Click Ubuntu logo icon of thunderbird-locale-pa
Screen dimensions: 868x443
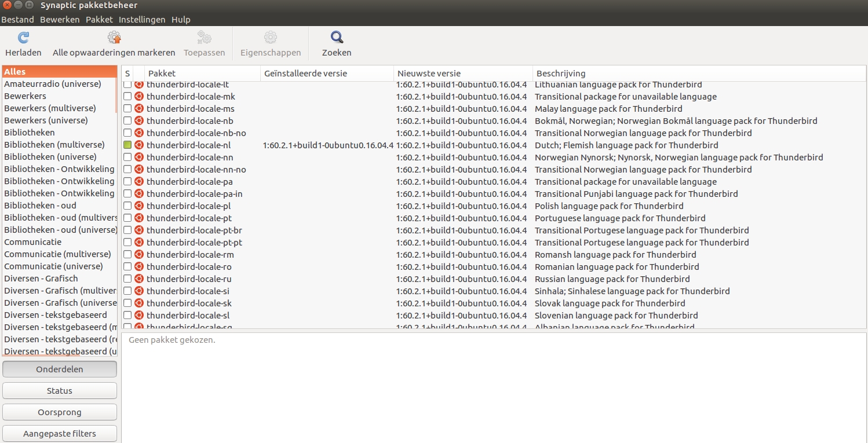coord(139,182)
